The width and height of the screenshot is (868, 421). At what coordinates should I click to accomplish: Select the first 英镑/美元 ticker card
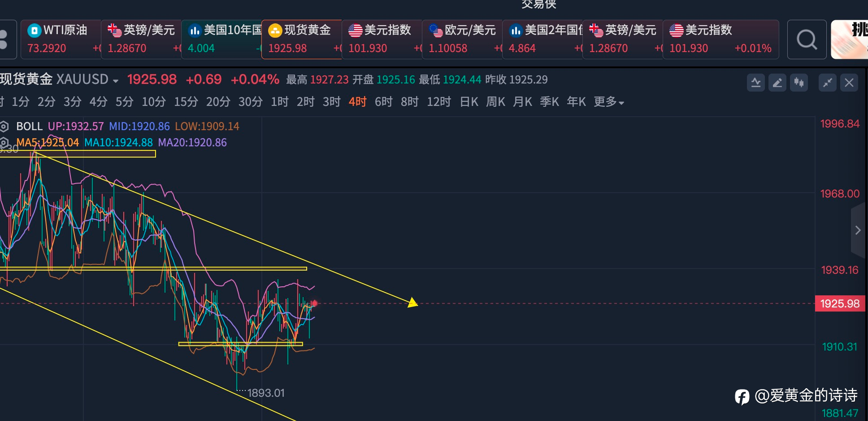tap(141, 39)
